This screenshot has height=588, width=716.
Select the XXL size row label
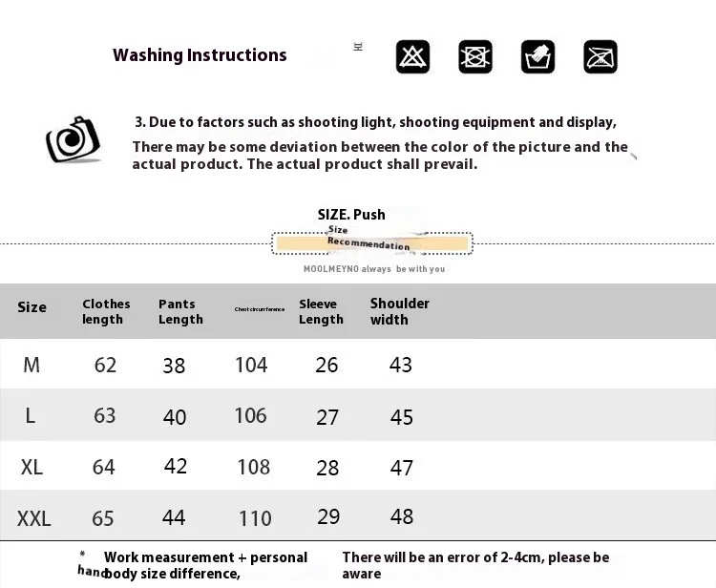(33, 518)
